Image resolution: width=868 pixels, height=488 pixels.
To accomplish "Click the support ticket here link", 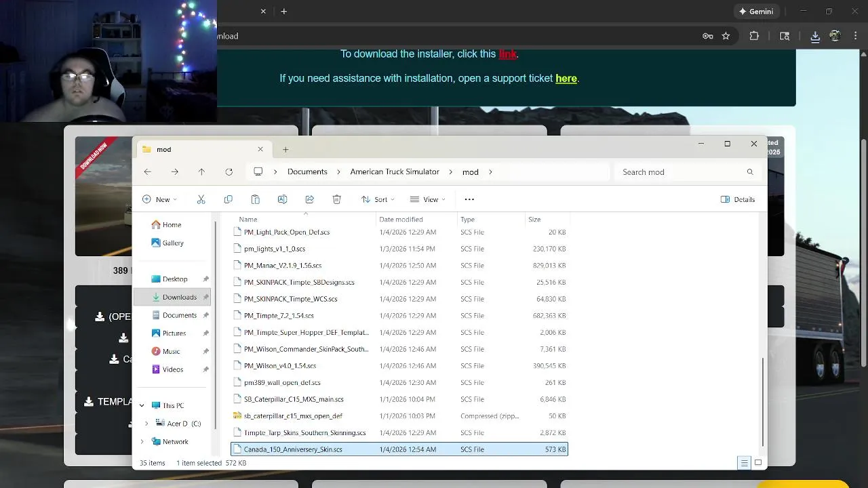I will pyautogui.click(x=566, y=79).
